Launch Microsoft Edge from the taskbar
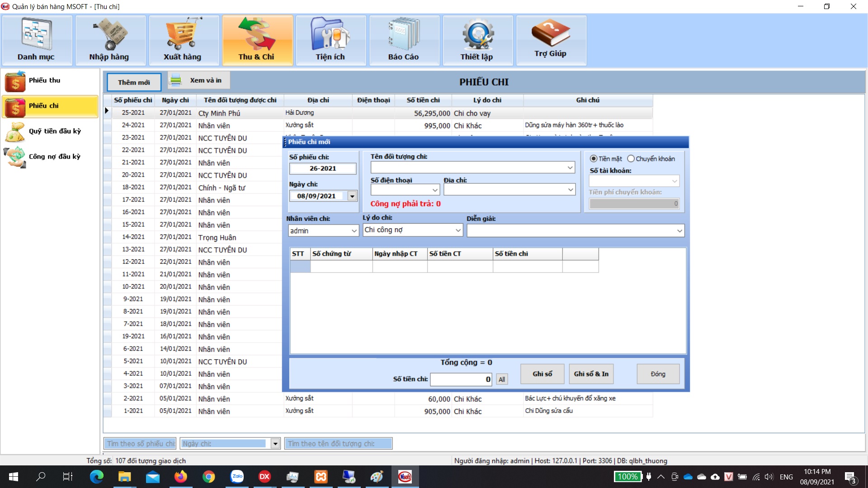868x488 pixels. coord(96,477)
